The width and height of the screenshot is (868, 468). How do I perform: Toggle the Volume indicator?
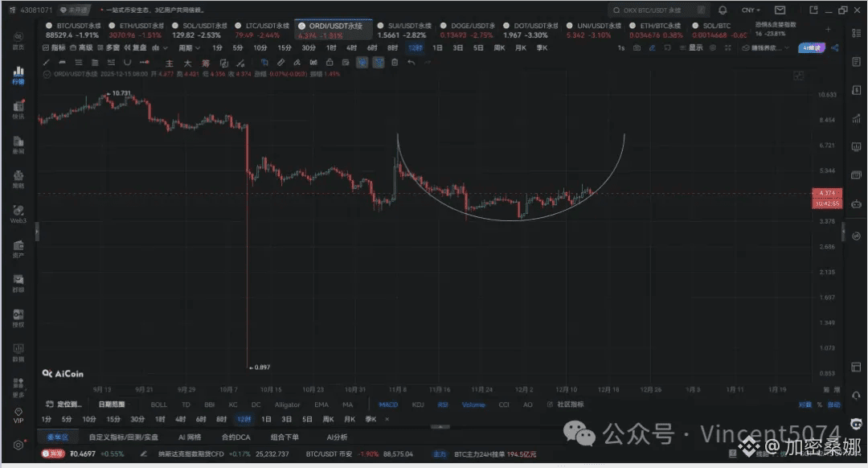coord(473,404)
